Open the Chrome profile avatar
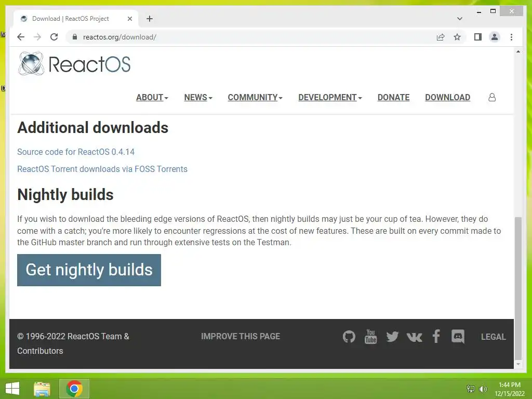 [495, 37]
